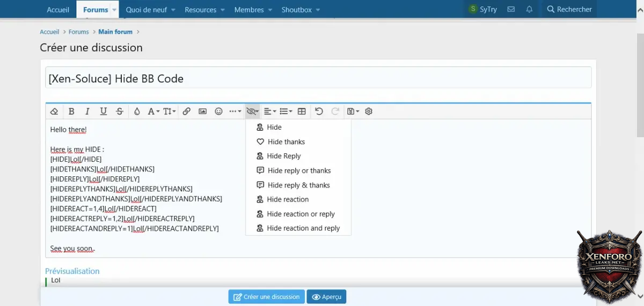The height and width of the screenshot is (306, 644).
Task: Open the smiley emoji picker
Action: point(218,111)
